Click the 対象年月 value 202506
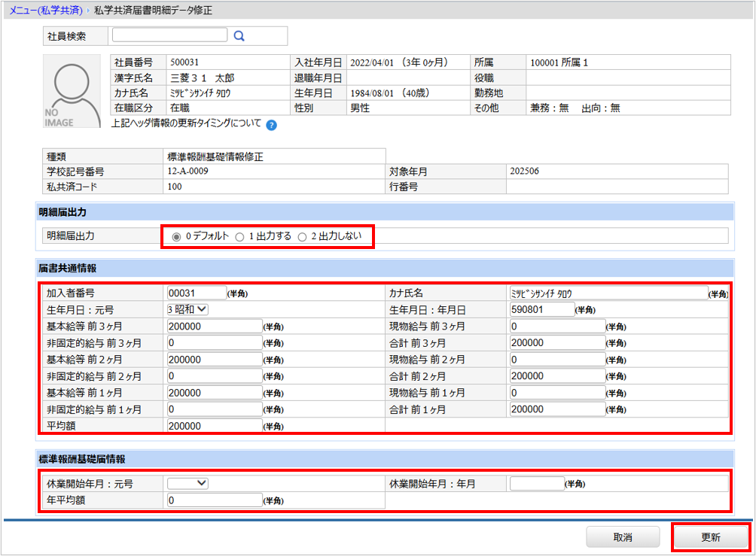 tap(525, 171)
